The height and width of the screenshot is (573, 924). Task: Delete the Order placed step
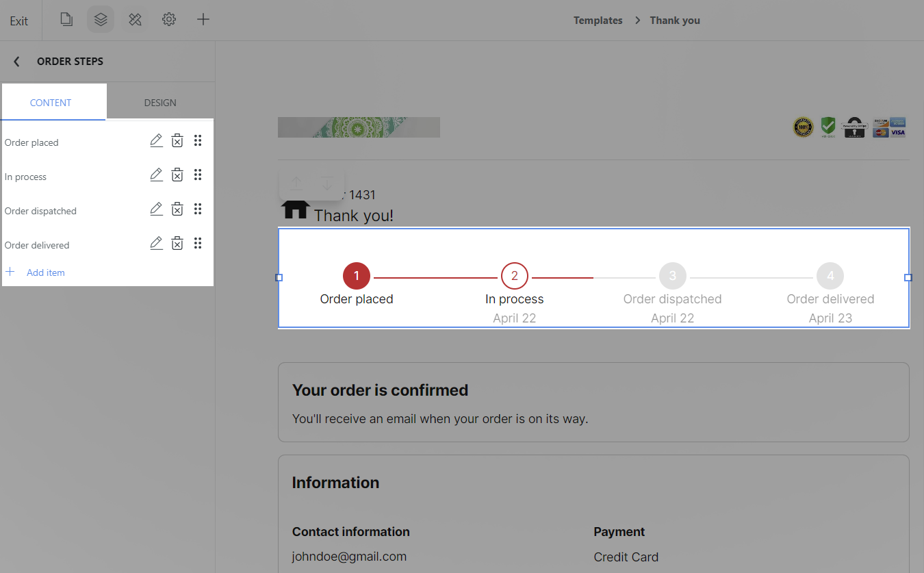pyautogui.click(x=177, y=141)
